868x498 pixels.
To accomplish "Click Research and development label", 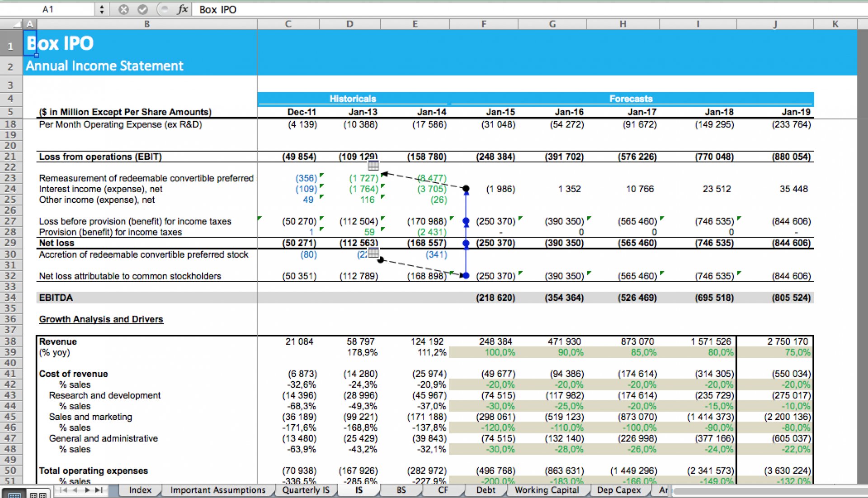I will pos(104,395).
